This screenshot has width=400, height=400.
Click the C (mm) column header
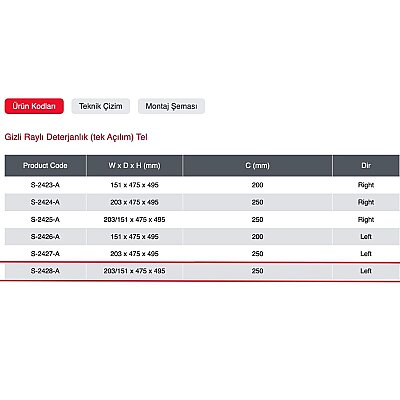pos(257,165)
